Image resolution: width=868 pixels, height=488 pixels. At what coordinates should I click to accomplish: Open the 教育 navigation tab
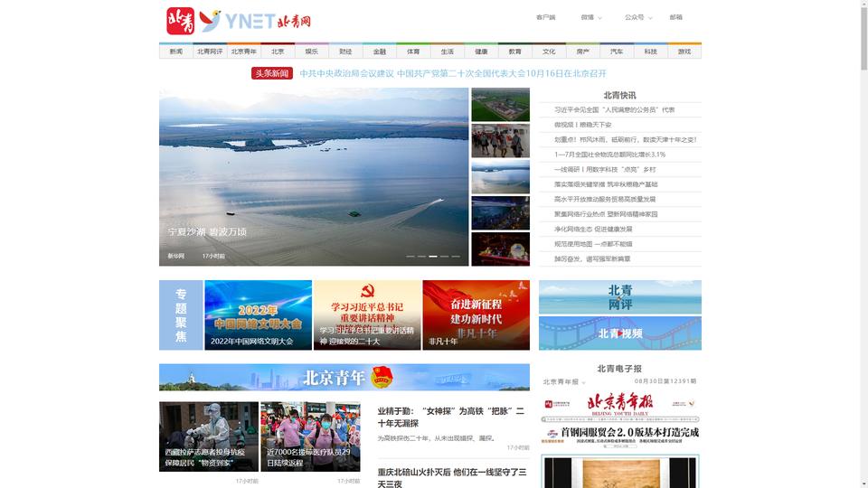click(x=514, y=52)
